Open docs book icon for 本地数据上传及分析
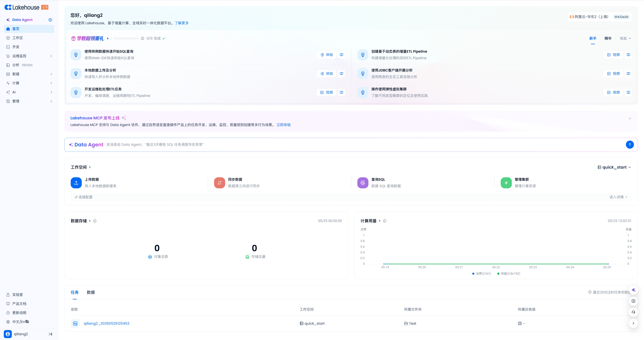The height and width of the screenshot is (340, 644). point(341,74)
